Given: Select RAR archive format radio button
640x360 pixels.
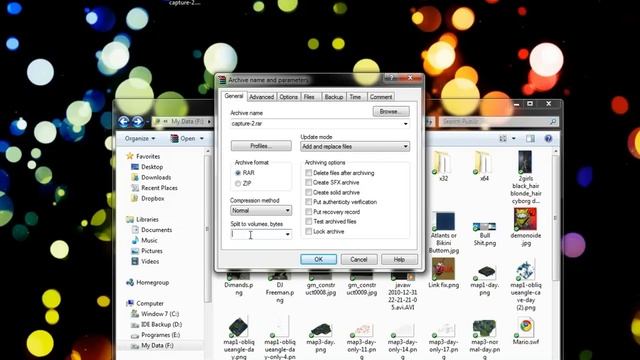Looking at the screenshot, I should pyautogui.click(x=238, y=173).
